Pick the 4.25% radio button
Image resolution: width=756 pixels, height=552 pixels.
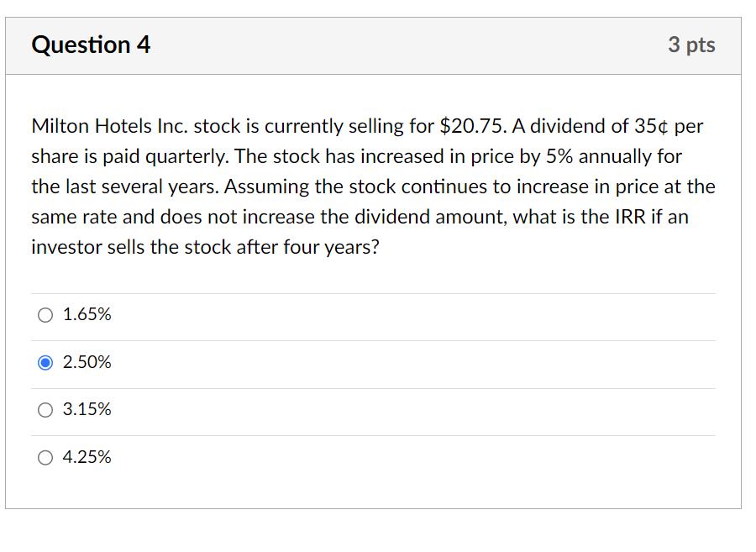(45, 458)
